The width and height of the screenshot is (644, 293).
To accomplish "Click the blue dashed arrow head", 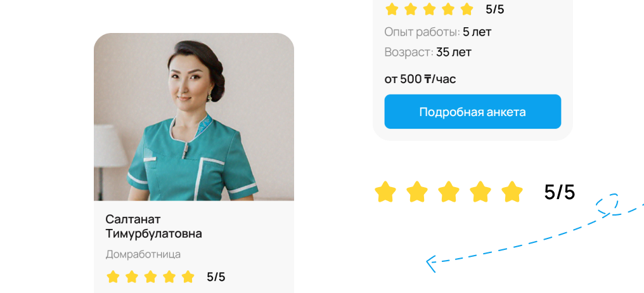I will pyautogui.click(x=431, y=263).
